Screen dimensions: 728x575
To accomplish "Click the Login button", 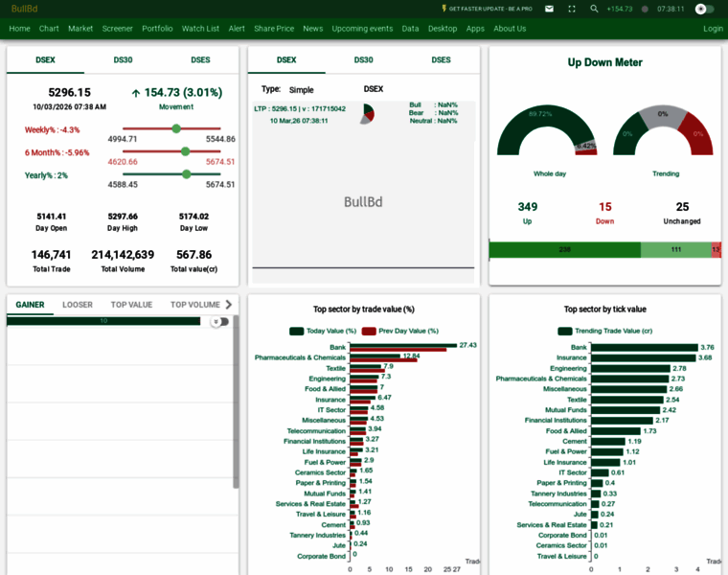I will coord(713,29).
